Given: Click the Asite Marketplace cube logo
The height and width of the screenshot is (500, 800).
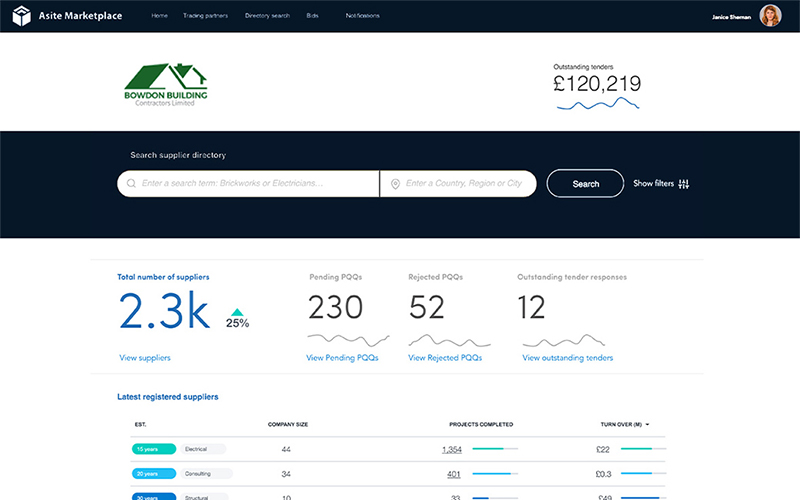Looking at the screenshot, I should pos(21,16).
